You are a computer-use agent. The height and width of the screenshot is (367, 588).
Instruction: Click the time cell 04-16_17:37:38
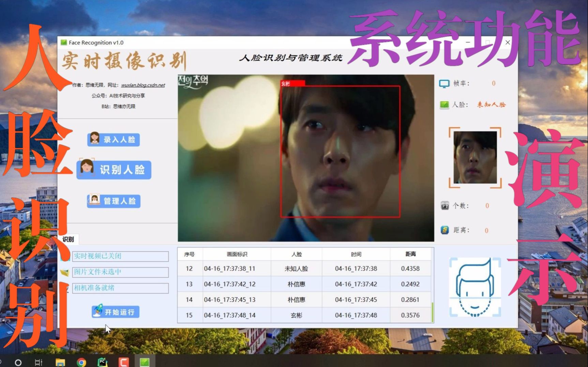point(356,269)
